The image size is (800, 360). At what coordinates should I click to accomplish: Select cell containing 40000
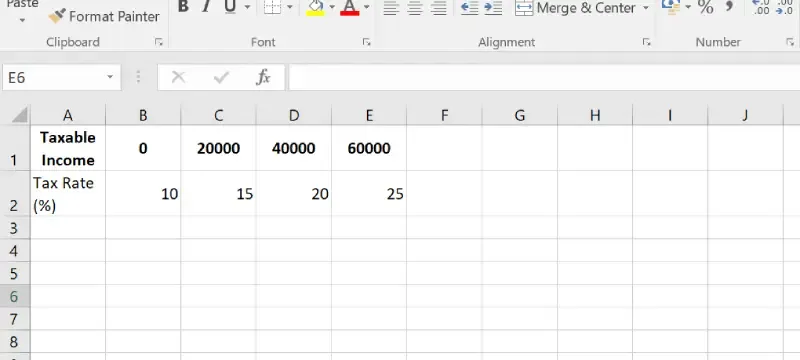[294, 148]
